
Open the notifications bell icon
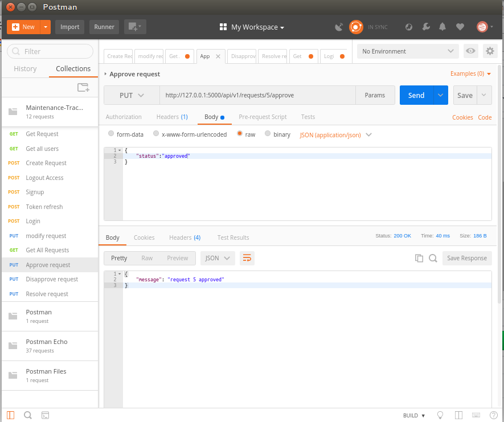tap(442, 27)
